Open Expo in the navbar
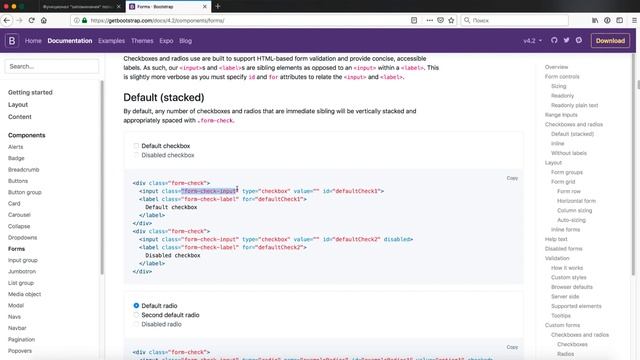The height and width of the screenshot is (360, 640). click(166, 41)
